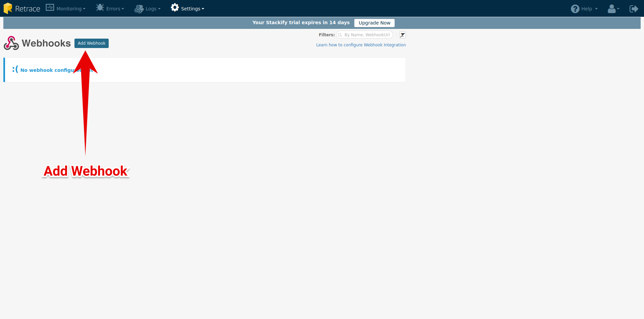Viewport: 644px width, 319px height.
Task: Open the user account menu
Action: [613, 9]
